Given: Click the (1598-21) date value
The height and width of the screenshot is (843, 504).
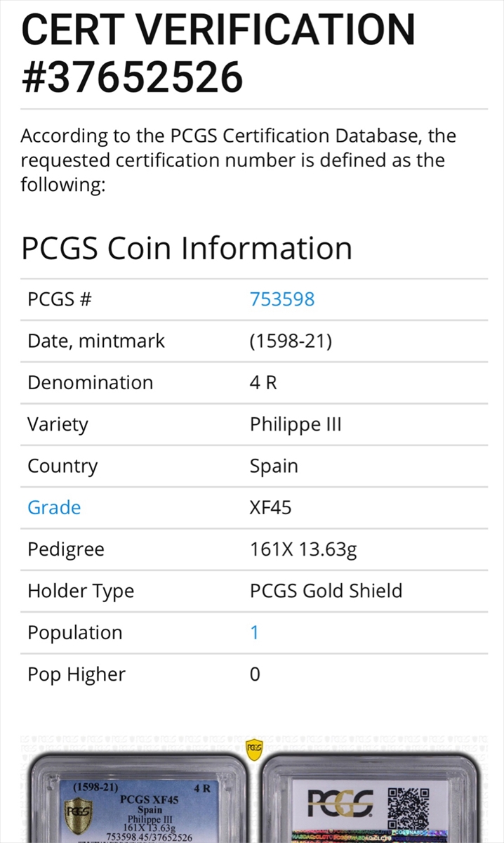Looking at the screenshot, I should coord(291,341).
